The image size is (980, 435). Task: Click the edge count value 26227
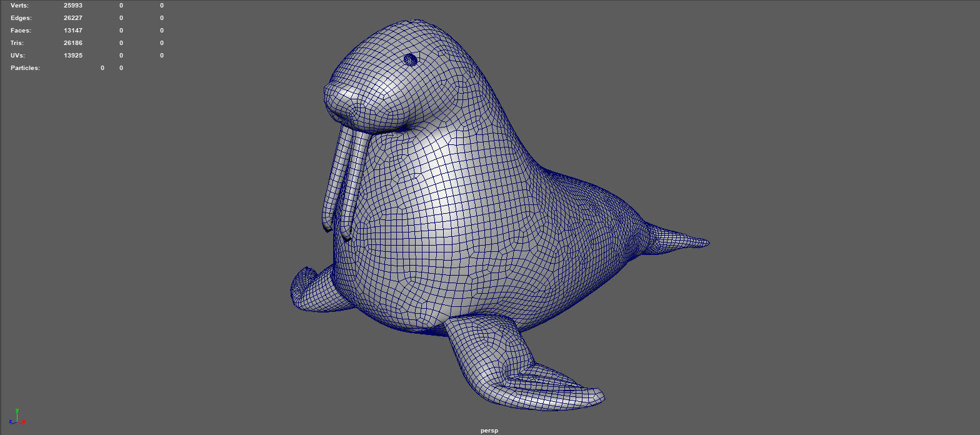pos(73,17)
